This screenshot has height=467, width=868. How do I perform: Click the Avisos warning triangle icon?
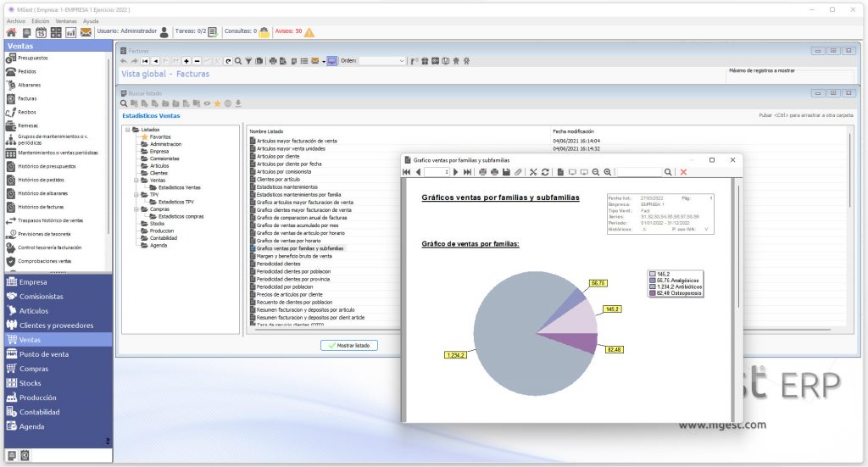coord(309,32)
